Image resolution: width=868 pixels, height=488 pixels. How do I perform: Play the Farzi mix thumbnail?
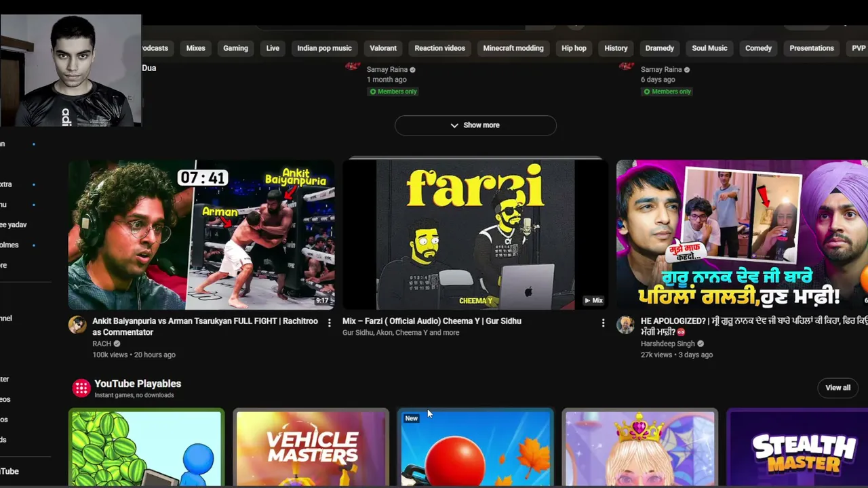pos(475,235)
